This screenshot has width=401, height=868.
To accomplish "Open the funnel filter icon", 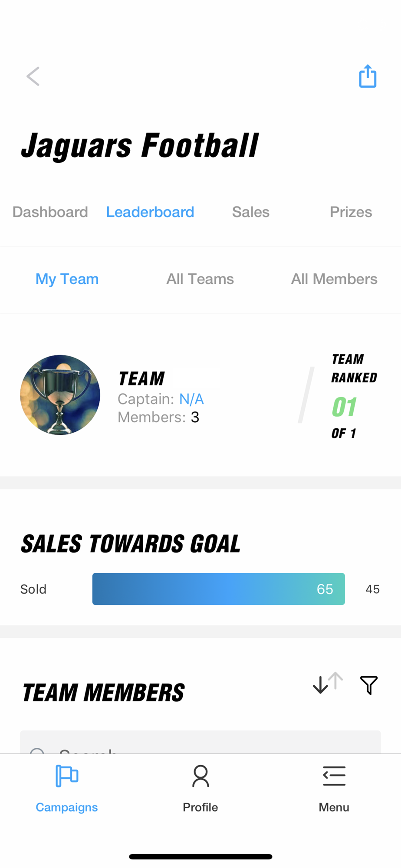I will [369, 685].
